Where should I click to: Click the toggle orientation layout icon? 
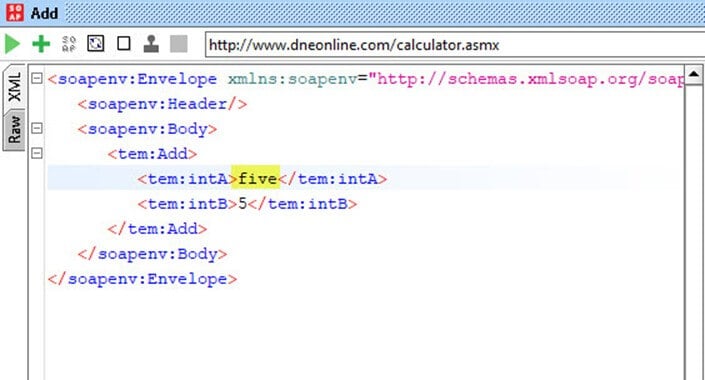[96, 44]
